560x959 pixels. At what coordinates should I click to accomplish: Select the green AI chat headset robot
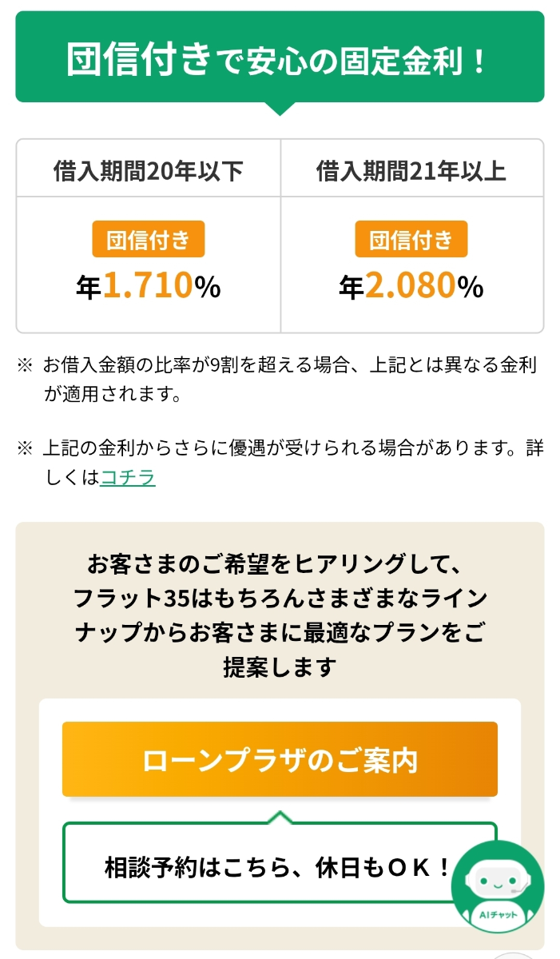(x=498, y=887)
